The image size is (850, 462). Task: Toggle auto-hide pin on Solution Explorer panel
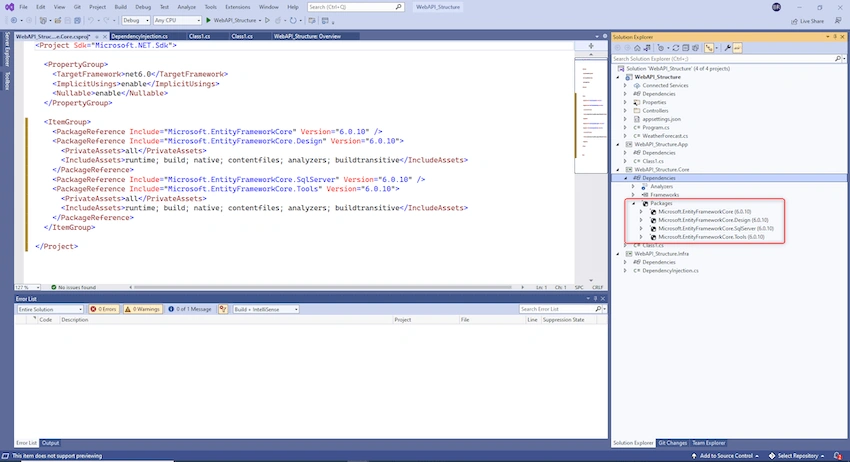[835, 37]
